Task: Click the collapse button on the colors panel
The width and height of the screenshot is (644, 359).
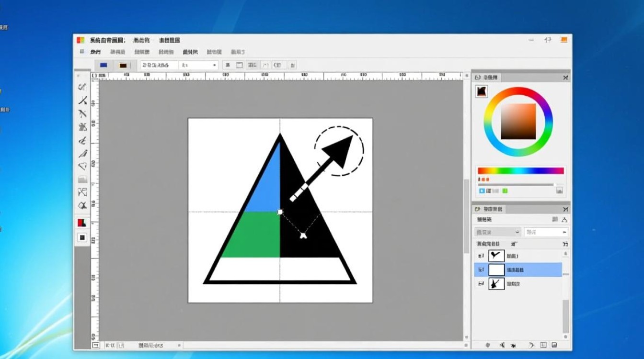Action: pyautogui.click(x=565, y=77)
